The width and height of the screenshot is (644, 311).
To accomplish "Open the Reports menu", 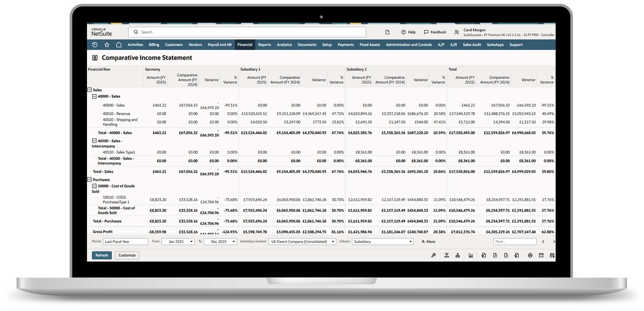I will point(264,45).
